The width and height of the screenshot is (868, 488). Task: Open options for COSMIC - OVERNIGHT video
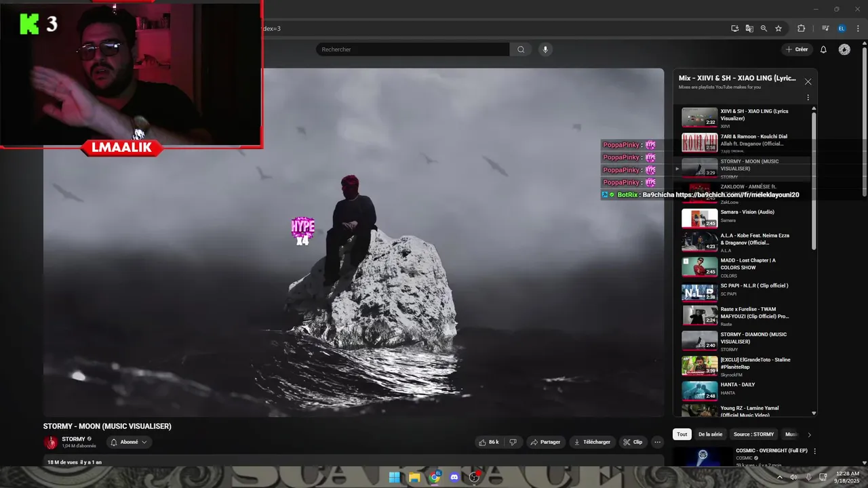[814, 451]
